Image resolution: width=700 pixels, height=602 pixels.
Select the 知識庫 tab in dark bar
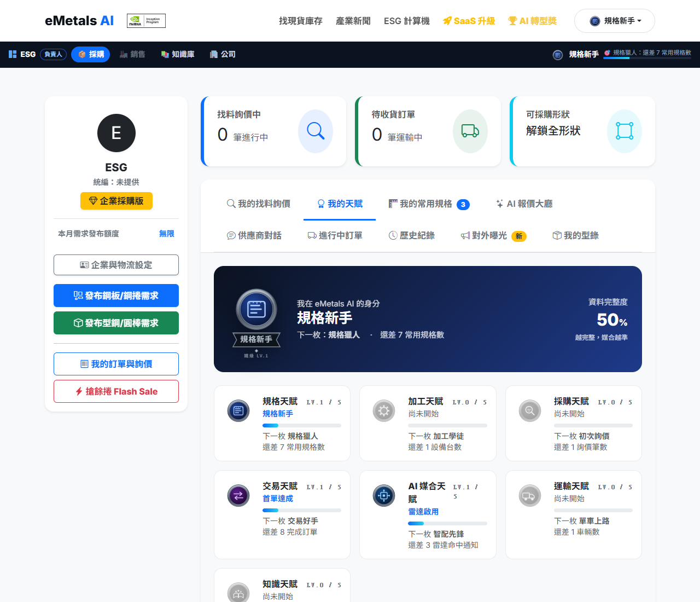(x=178, y=54)
